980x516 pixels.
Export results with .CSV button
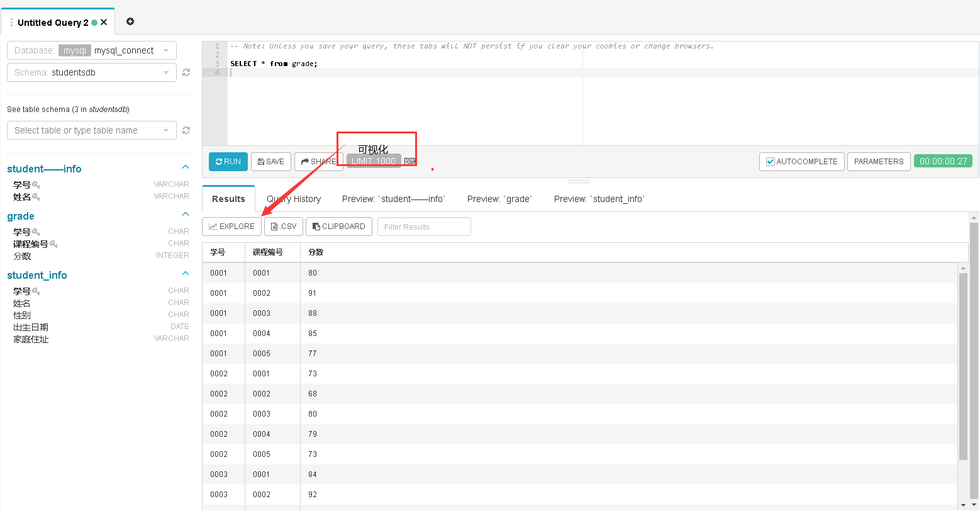[284, 227]
